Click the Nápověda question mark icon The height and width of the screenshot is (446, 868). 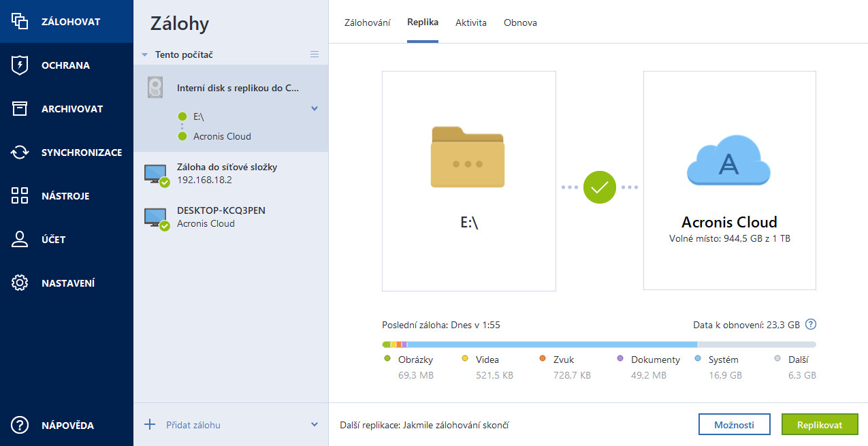(x=20, y=426)
